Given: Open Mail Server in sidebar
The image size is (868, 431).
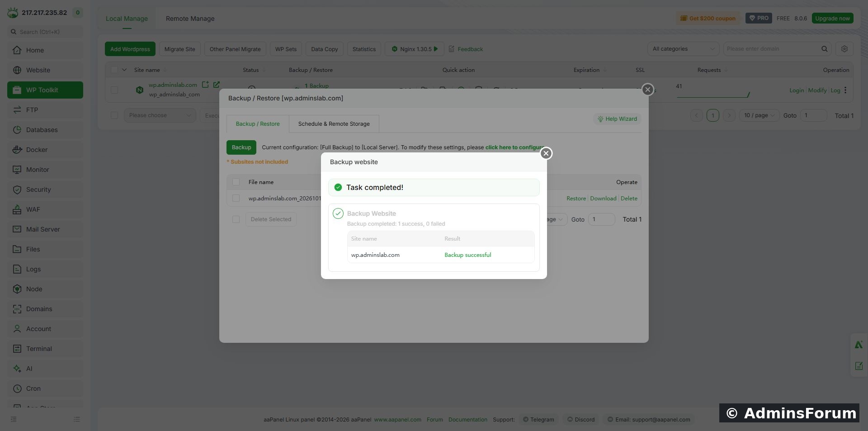Looking at the screenshot, I should (x=45, y=229).
